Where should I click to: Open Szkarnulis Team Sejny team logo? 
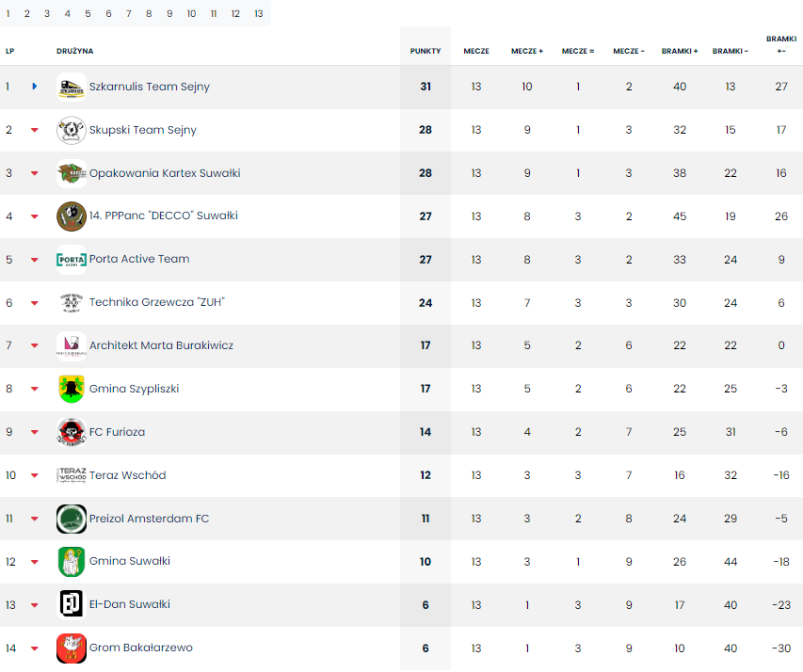click(x=72, y=88)
